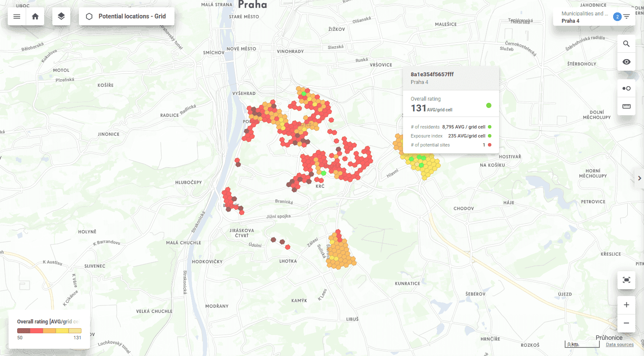The width and height of the screenshot is (644, 356).
Task: Click the point-and-circle comparison tool icon
Action: tap(626, 88)
